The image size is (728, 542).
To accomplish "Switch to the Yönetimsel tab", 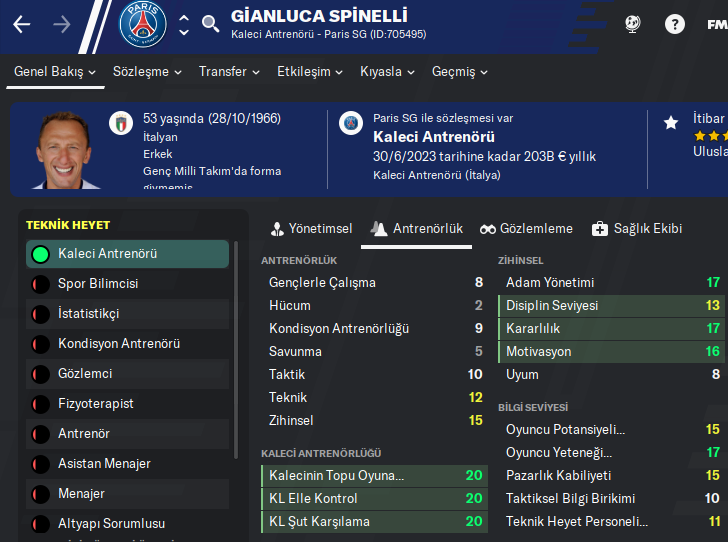I will [x=311, y=229].
